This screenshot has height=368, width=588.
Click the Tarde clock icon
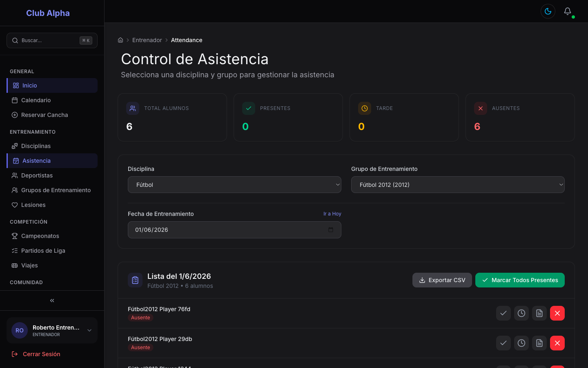[x=365, y=108]
